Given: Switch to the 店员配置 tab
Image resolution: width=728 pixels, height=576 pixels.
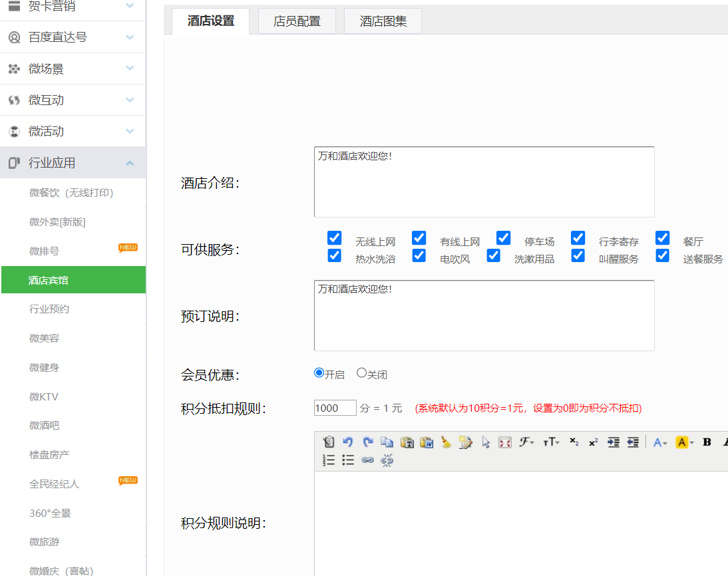Looking at the screenshot, I should (297, 21).
